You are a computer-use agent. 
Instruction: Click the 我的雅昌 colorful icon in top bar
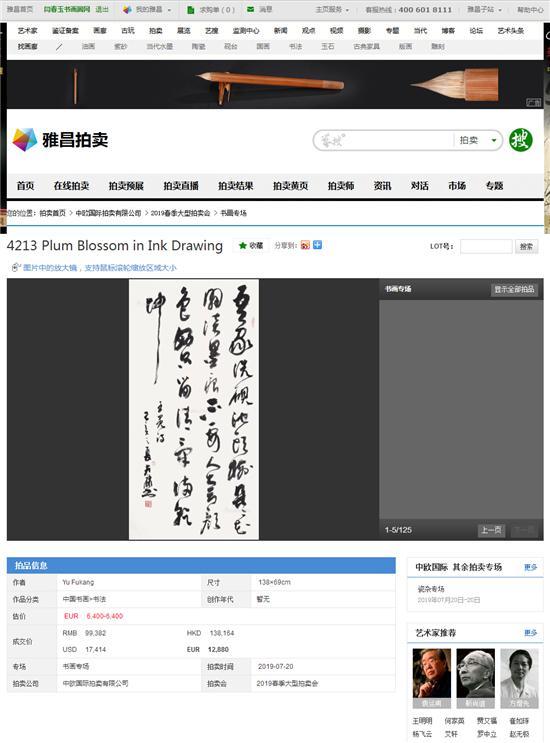[x=127, y=9]
